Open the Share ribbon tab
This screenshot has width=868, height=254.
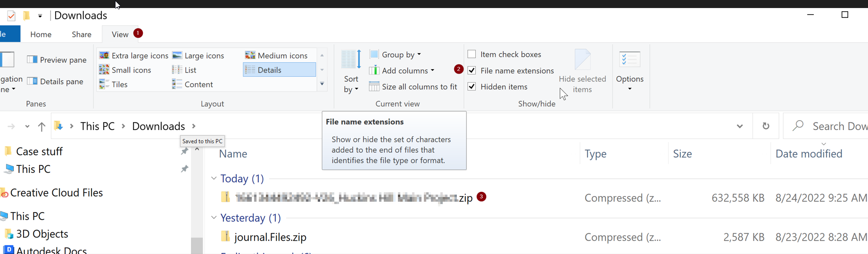coord(82,34)
